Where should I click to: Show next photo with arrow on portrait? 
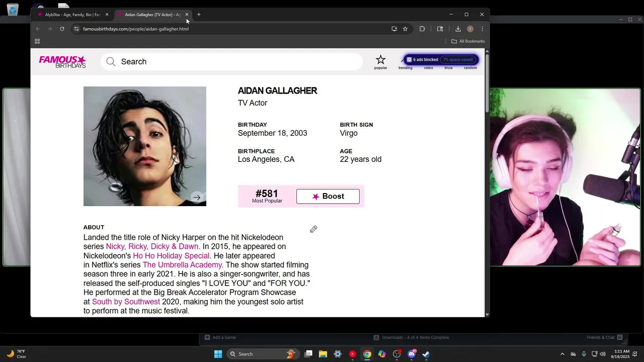pos(197,198)
